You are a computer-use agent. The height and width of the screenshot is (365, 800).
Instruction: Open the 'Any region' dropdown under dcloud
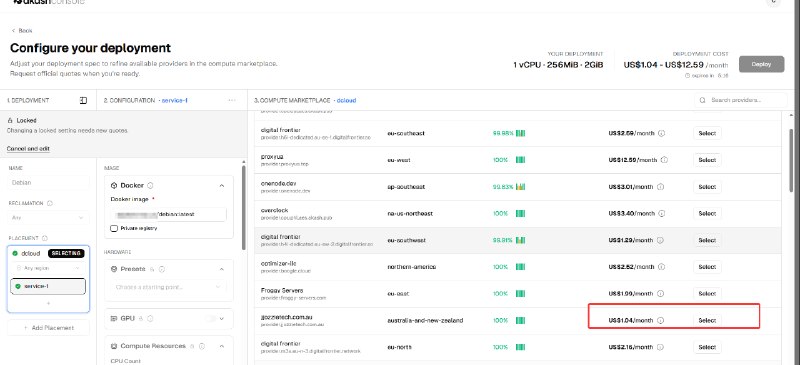48,268
